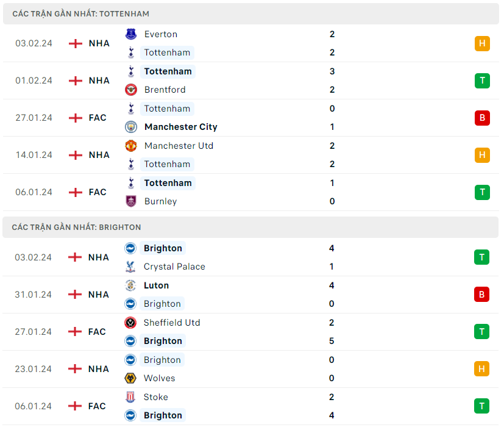Screen dimensions: 504x430
Task: Click the orange H badge for Everton match
Action: [x=482, y=43]
